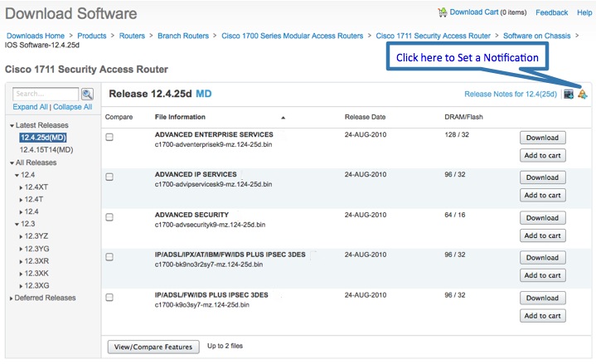Expand the 12.4XT release node
Image resolution: width=596 pixels, height=364 pixels.
point(21,187)
